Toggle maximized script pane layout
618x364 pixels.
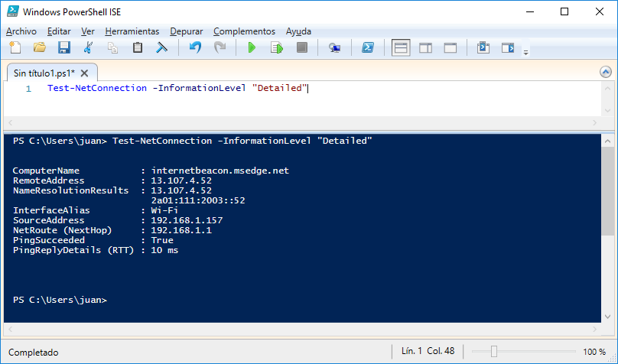point(450,47)
